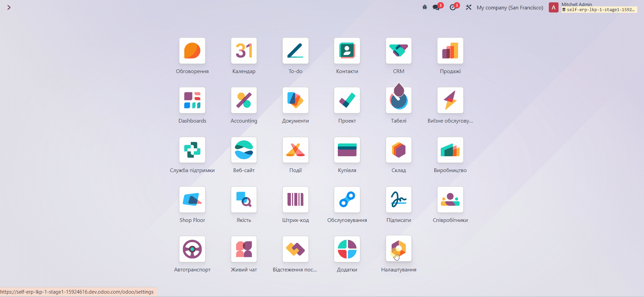Click the wrench tools icon
644x297 pixels.
[x=468, y=7]
